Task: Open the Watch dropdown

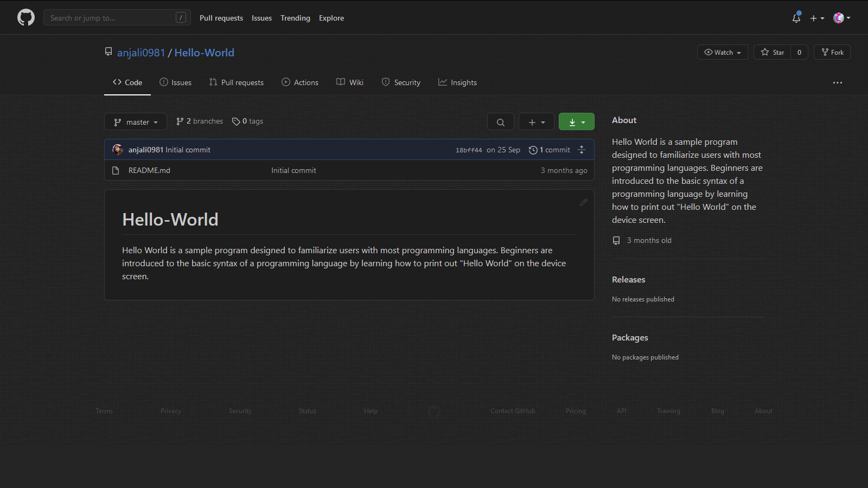Action: tap(722, 52)
